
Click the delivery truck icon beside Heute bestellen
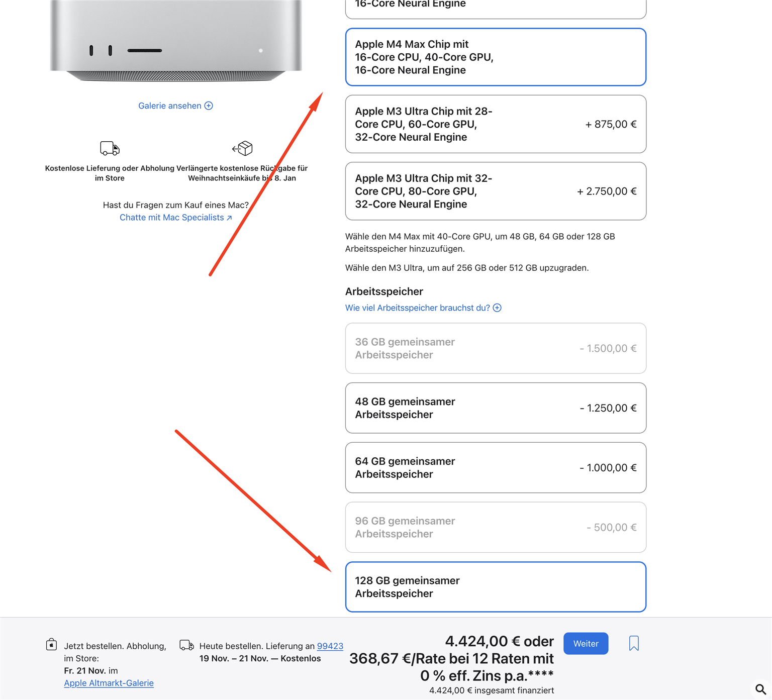tap(186, 645)
